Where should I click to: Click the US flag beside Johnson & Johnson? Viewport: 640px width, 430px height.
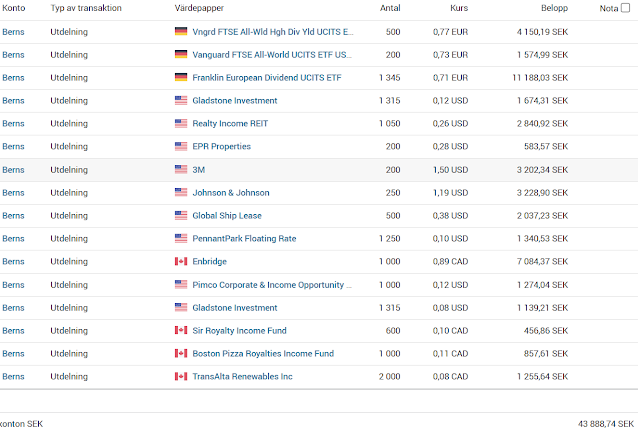[x=181, y=192]
